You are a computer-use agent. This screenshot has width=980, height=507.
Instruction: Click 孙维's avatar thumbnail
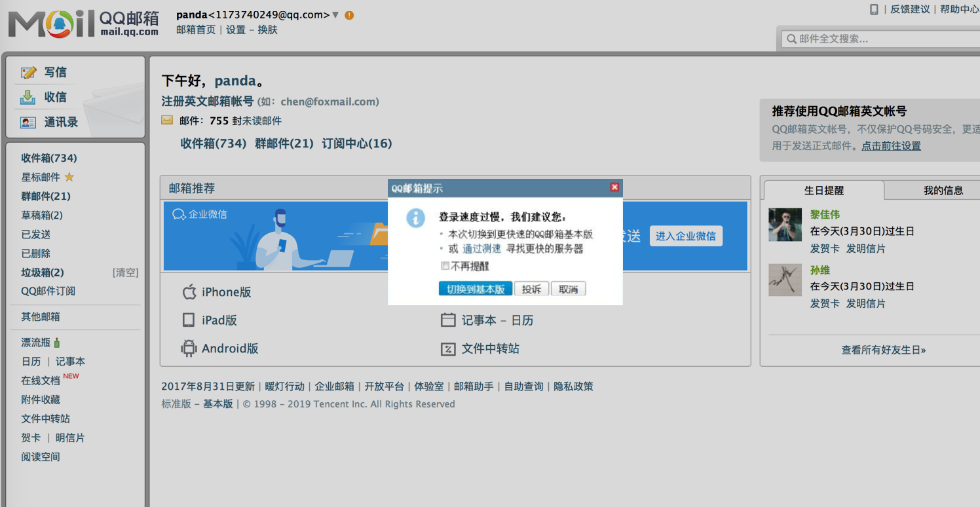click(785, 280)
